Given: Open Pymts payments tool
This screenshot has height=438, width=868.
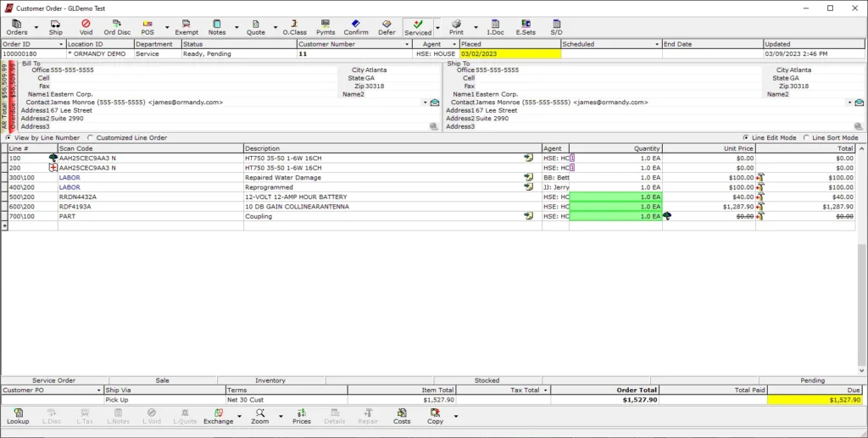Looking at the screenshot, I should point(325,27).
